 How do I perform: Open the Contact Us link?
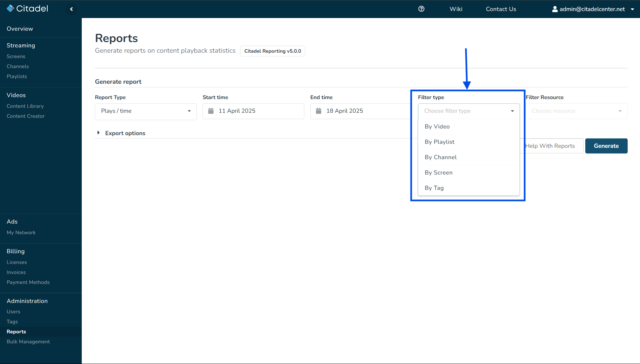point(501,9)
